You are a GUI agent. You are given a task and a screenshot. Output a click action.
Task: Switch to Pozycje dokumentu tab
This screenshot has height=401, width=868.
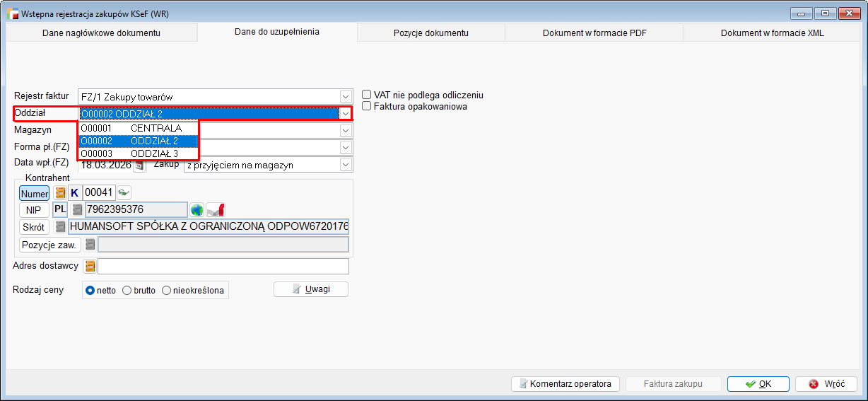[x=430, y=33]
